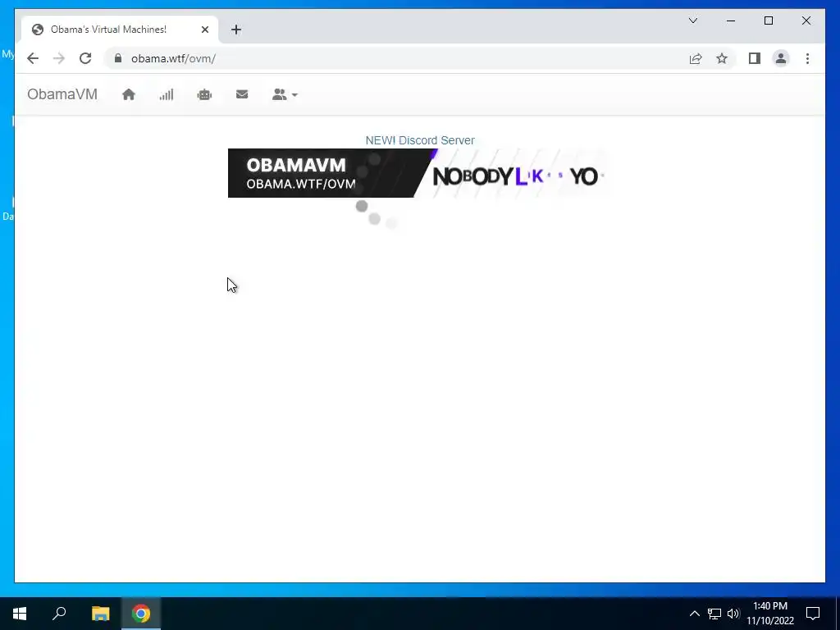Open network status tray icon
The height and width of the screenshot is (630, 840).
pos(714,614)
